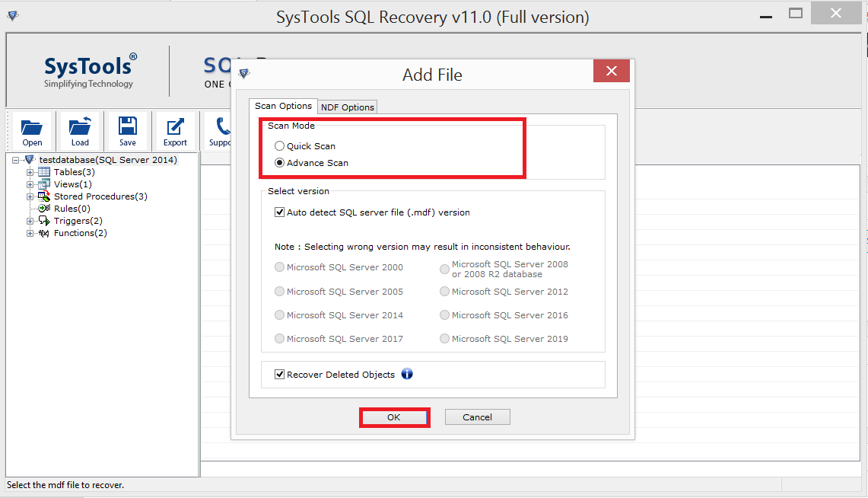Uncheck Auto detect SQL server file version
This screenshot has height=498, width=868.
point(279,212)
